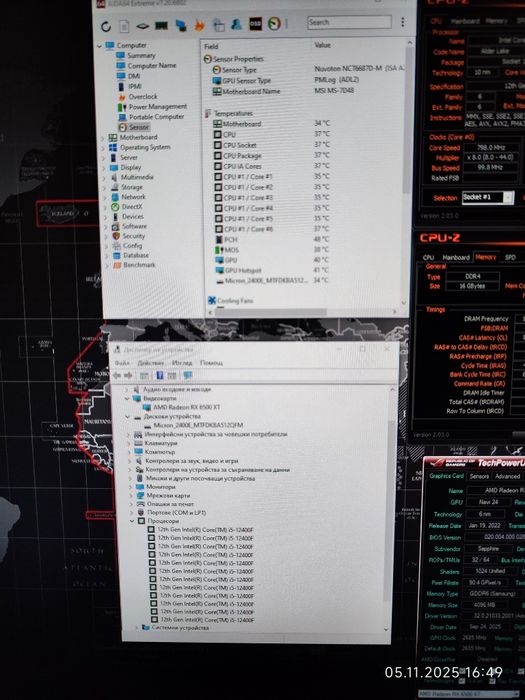The height and width of the screenshot is (700, 525).
Task: Select Overclock in AIDA64 tree
Action: [x=143, y=97]
